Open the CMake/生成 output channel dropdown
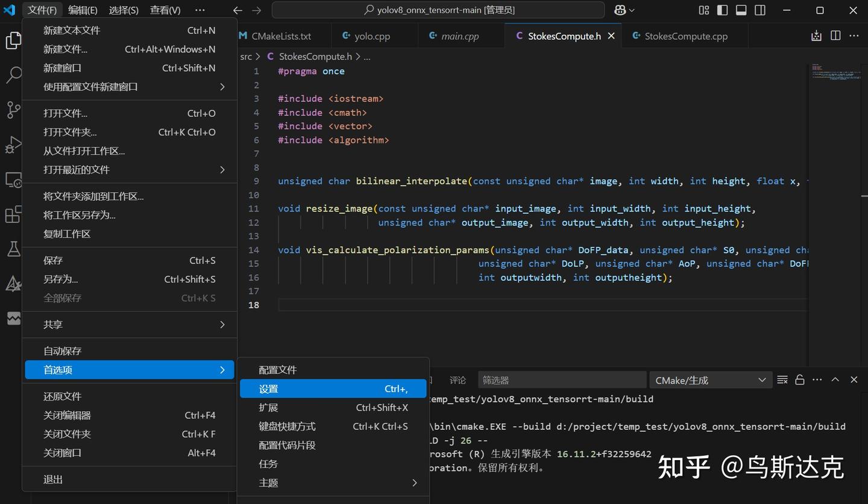Screen dimensions: 868x504 tap(710, 380)
